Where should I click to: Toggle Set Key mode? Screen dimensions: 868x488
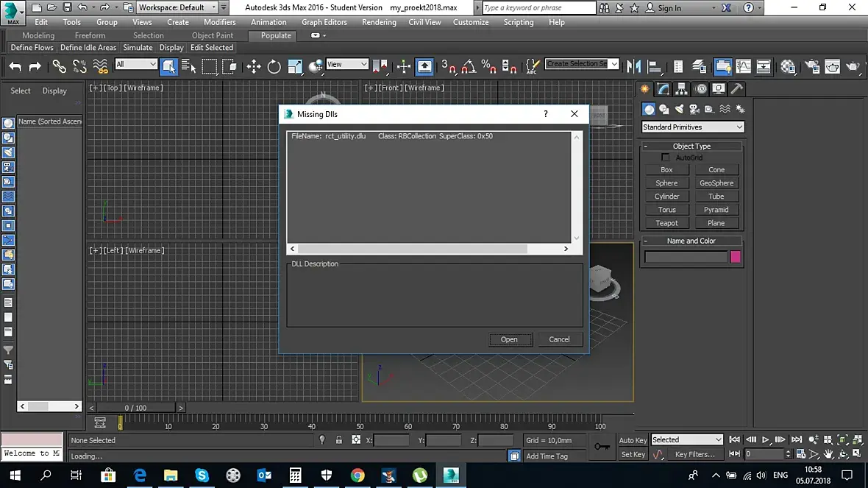coord(633,454)
